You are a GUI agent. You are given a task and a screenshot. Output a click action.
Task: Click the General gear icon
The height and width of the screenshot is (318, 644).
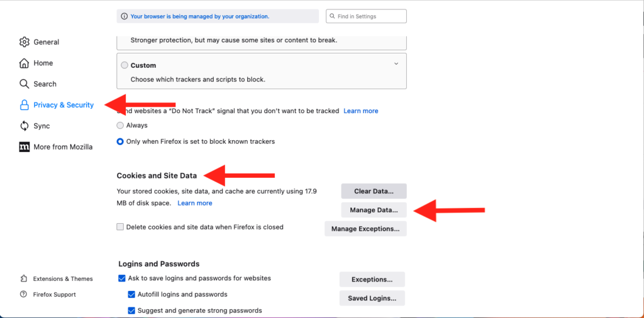[x=25, y=42]
